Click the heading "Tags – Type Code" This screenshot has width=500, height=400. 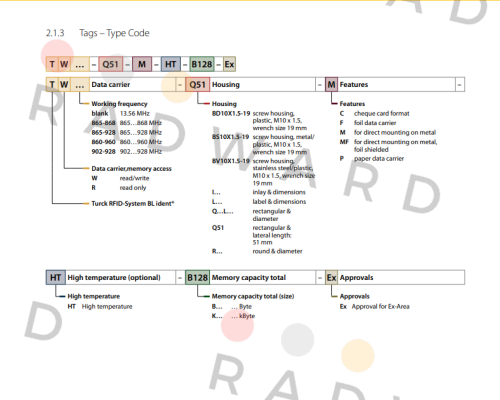tap(114, 33)
